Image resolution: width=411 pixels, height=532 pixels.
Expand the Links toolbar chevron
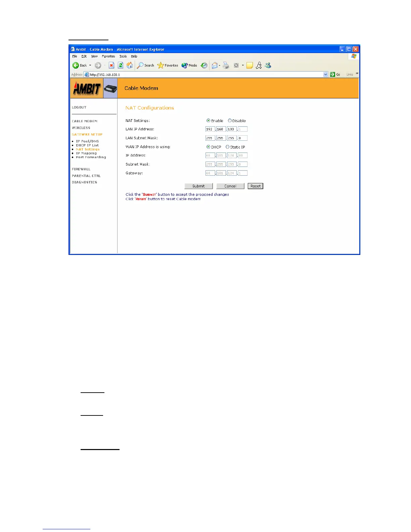click(x=357, y=74)
